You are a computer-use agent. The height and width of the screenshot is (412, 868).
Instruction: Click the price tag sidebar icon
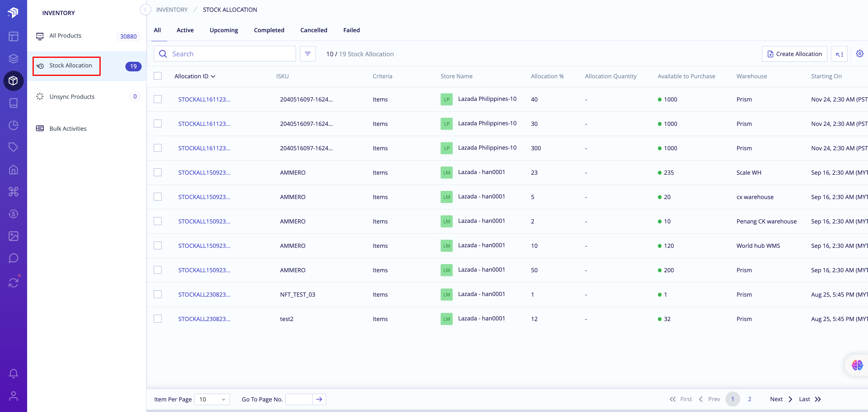pyautogui.click(x=14, y=147)
